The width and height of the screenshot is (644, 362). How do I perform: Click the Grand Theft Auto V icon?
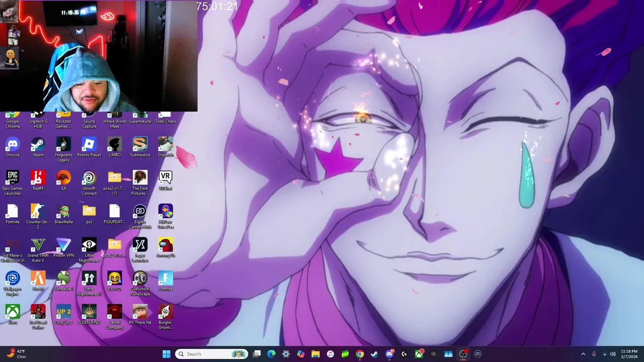pos(38,250)
